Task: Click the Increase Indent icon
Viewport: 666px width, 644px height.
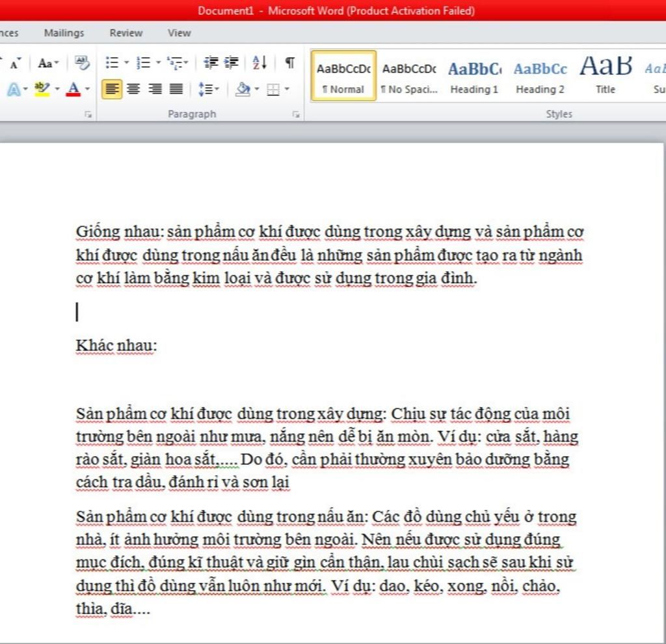Action: [232, 63]
